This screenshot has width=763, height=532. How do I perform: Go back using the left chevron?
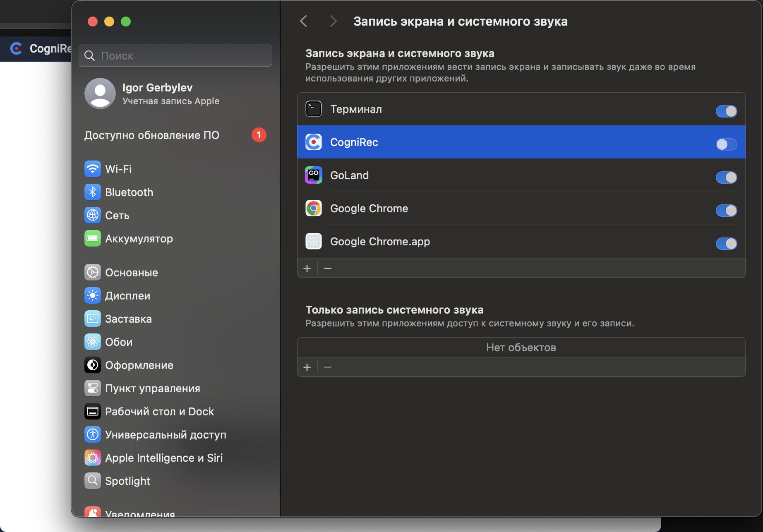point(304,21)
